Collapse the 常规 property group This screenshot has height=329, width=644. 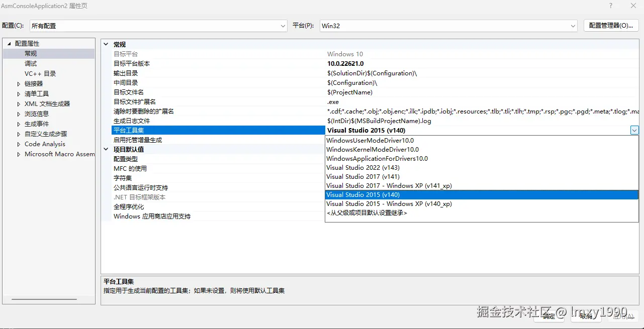pos(106,44)
